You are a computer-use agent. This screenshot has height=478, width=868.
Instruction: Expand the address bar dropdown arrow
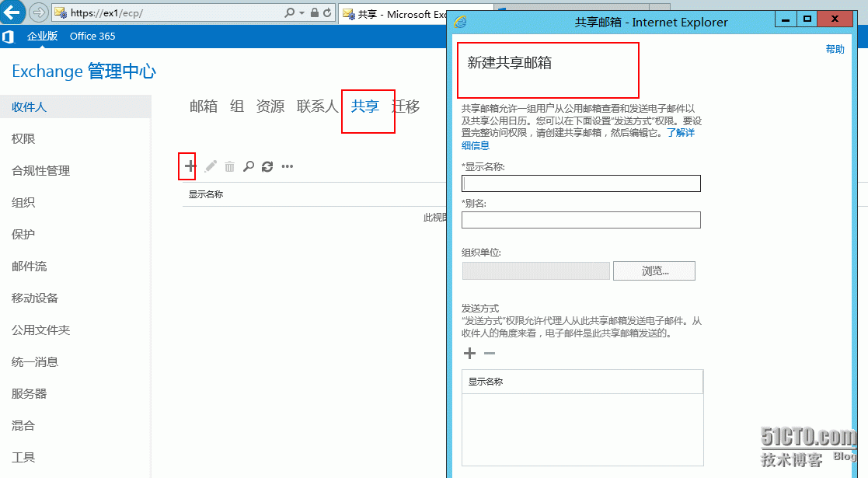click(x=302, y=12)
